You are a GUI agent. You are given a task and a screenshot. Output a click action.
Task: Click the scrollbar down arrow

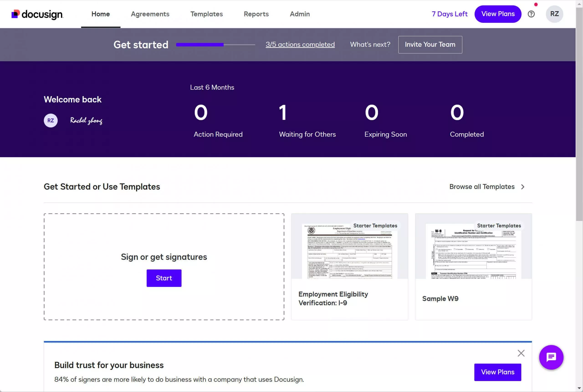coord(579,388)
